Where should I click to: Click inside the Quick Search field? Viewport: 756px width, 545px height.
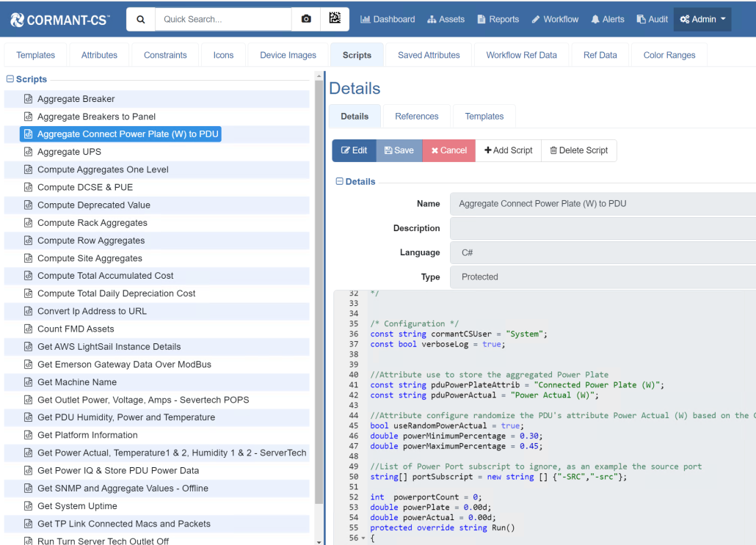pos(222,19)
